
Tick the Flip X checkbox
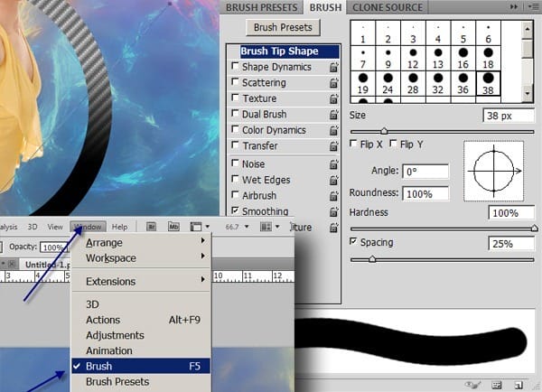pyautogui.click(x=353, y=143)
